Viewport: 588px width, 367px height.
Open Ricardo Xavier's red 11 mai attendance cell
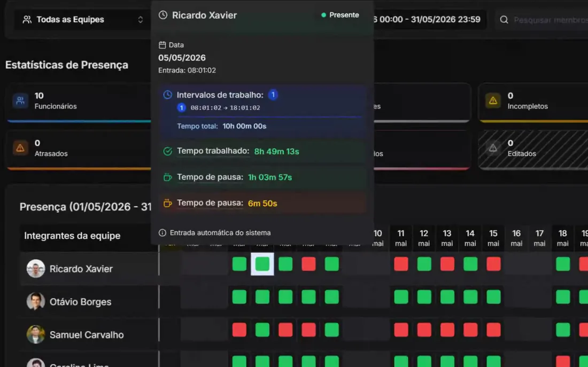click(x=401, y=264)
